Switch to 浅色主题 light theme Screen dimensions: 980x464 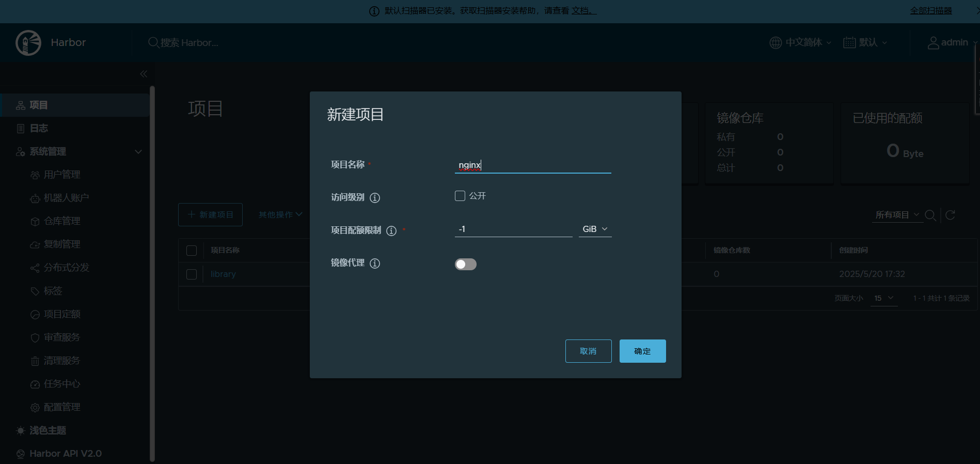(48, 430)
